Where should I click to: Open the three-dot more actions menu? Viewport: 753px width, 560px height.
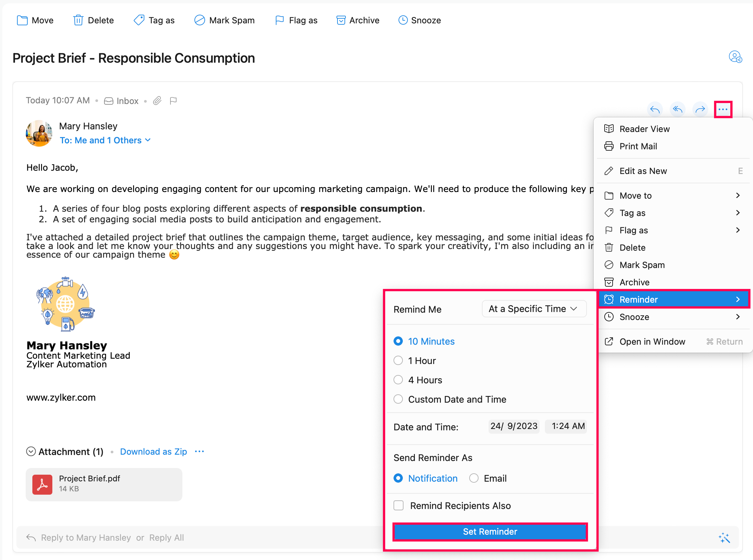tap(723, 109)
